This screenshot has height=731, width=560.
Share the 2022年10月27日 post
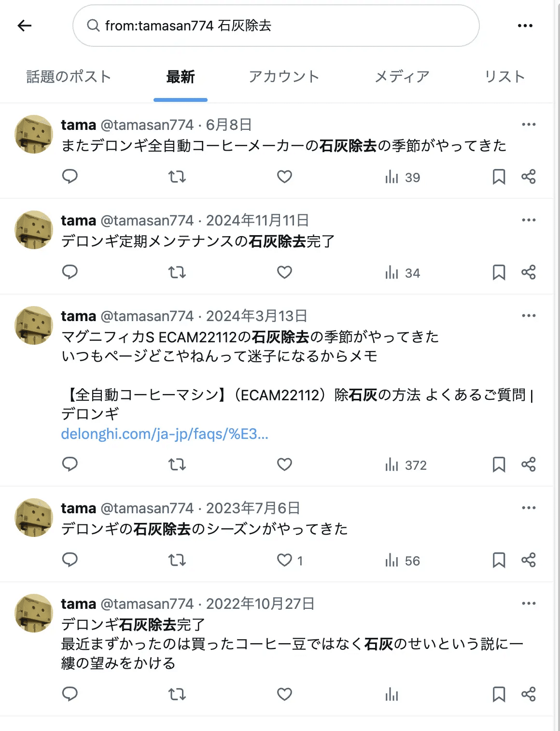(529, 694)
